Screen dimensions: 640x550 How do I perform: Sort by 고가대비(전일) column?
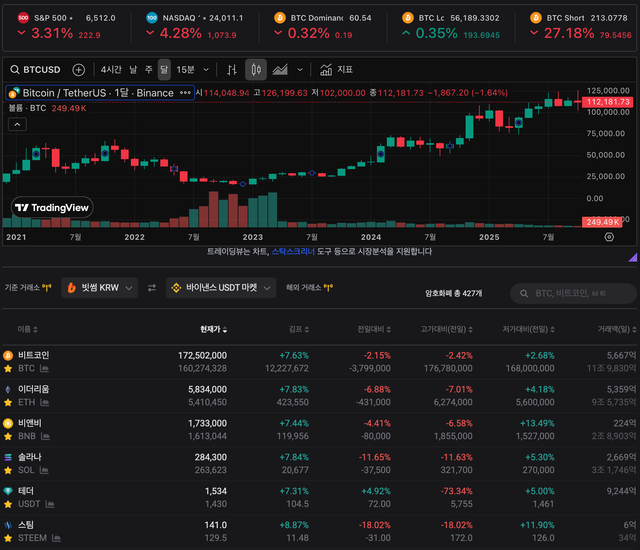coord(447,329)
